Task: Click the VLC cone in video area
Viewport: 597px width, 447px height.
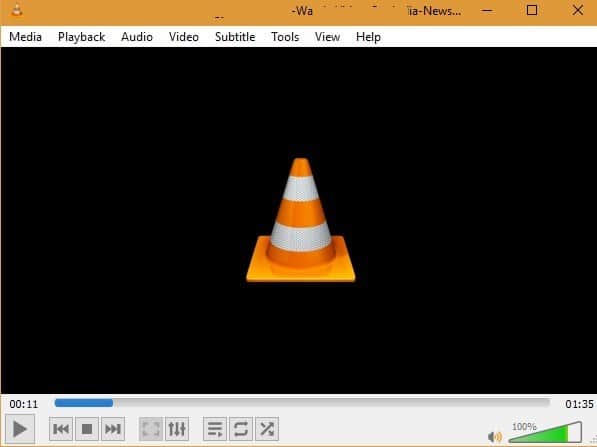Action: pyautogui.click(x=301, y=220)
